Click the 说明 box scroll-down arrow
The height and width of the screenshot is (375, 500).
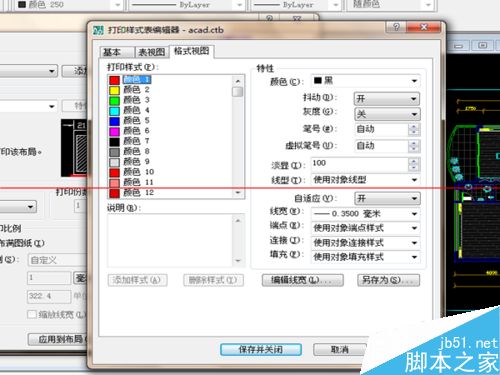(238, 261)
